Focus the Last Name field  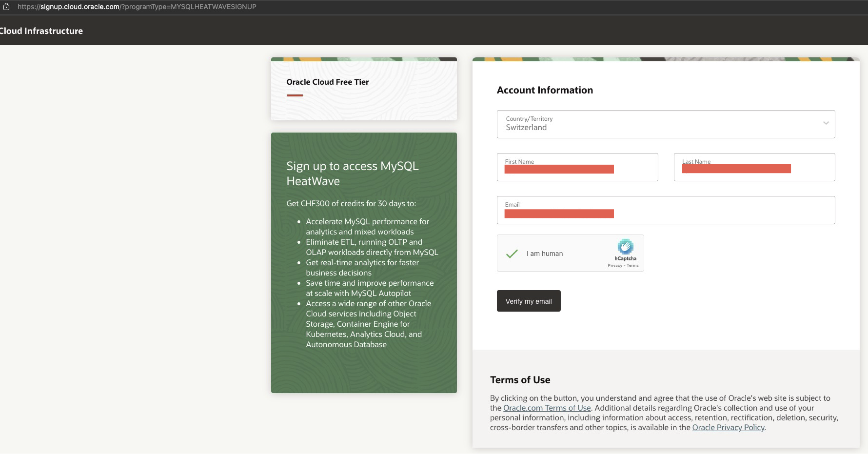tap(754, 167)
